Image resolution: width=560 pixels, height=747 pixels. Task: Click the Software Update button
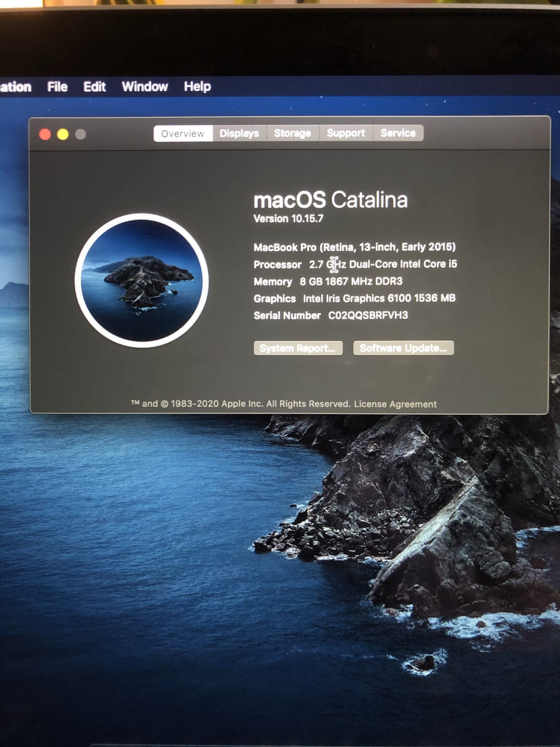point(403,348)
